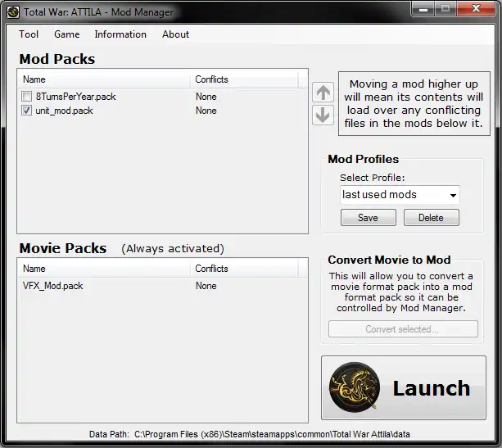
Task: Click the Attila horse emblem on Launch
Action: coord(355,387)
